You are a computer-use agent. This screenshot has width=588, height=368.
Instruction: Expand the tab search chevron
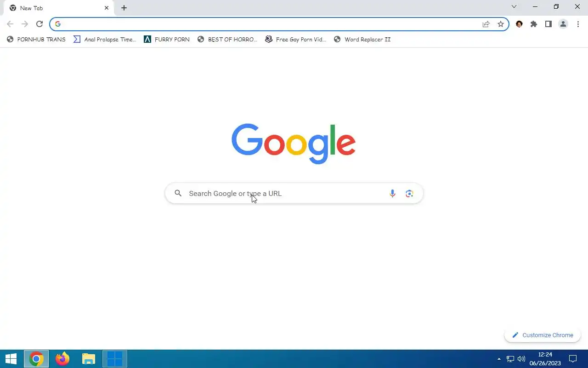(x=514, y=6)
